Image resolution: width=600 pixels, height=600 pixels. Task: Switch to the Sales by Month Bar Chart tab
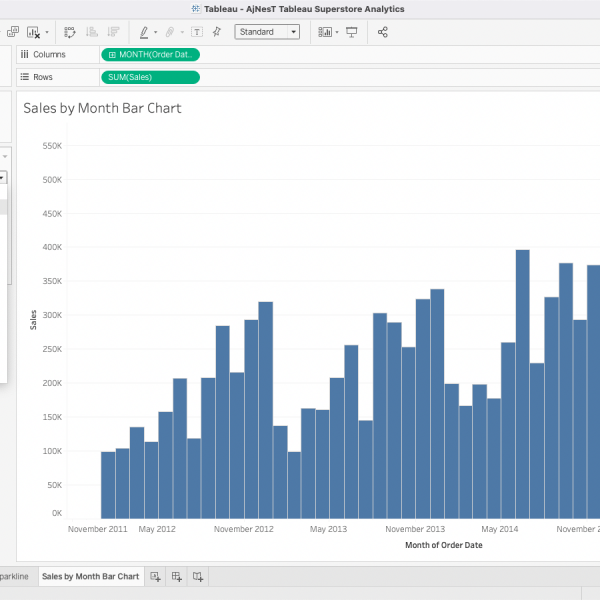pos(90,577)
